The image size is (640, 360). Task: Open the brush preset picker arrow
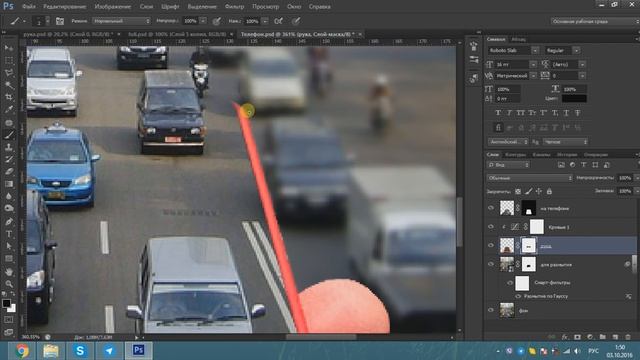click(48, 21)
